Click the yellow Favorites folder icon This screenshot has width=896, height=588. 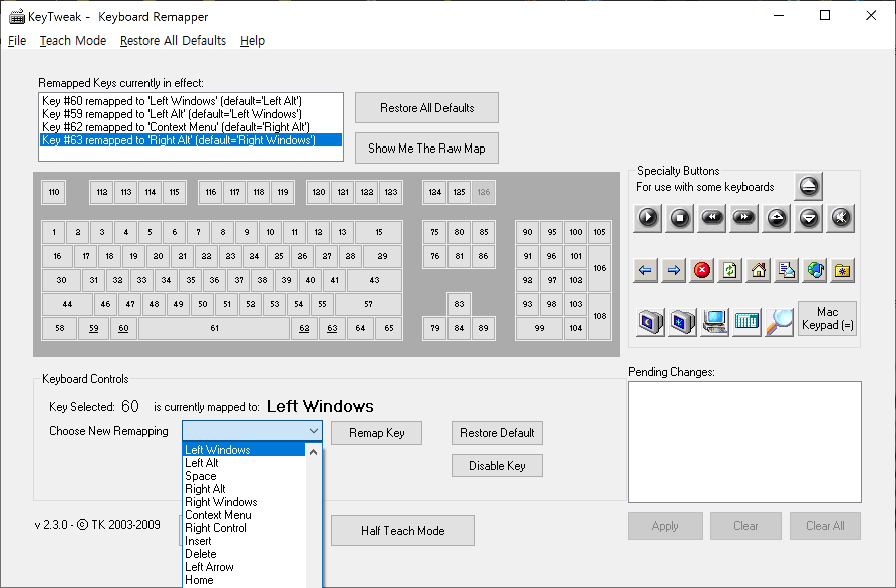[842, 270]
